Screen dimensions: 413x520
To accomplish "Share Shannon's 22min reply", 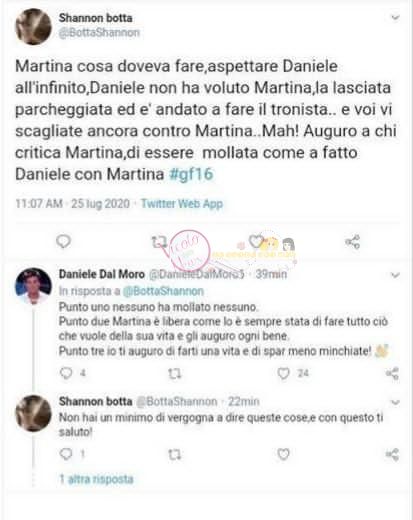I will coord(392,454).
